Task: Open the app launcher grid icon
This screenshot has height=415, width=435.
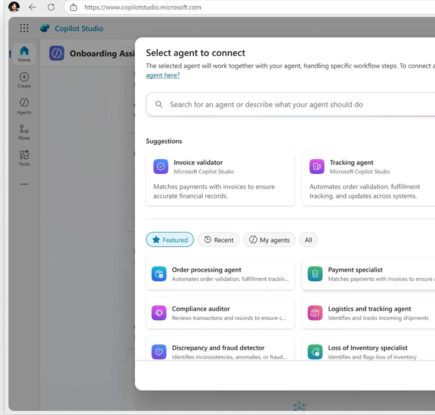Action: tap(24, 28)
